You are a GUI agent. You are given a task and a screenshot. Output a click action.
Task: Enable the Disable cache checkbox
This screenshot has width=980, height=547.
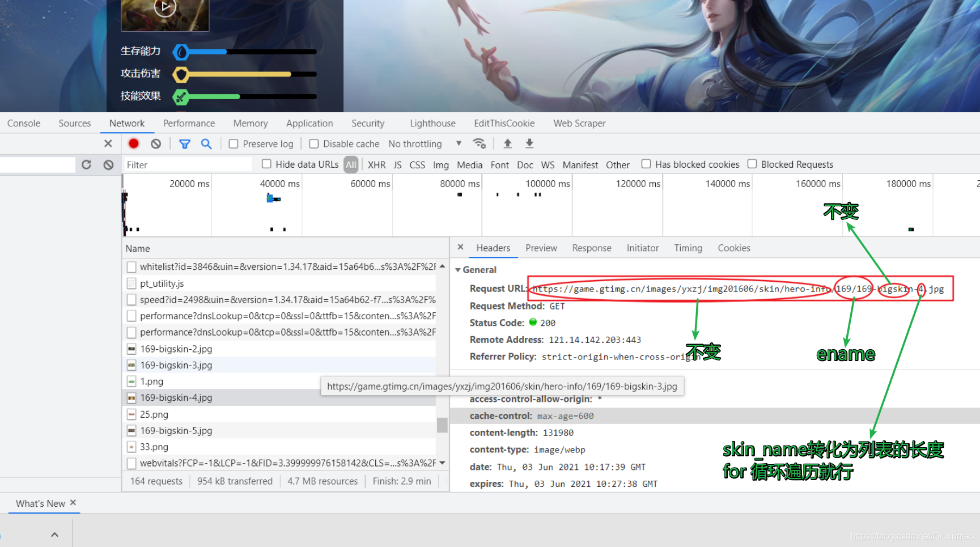pos(313,144)
